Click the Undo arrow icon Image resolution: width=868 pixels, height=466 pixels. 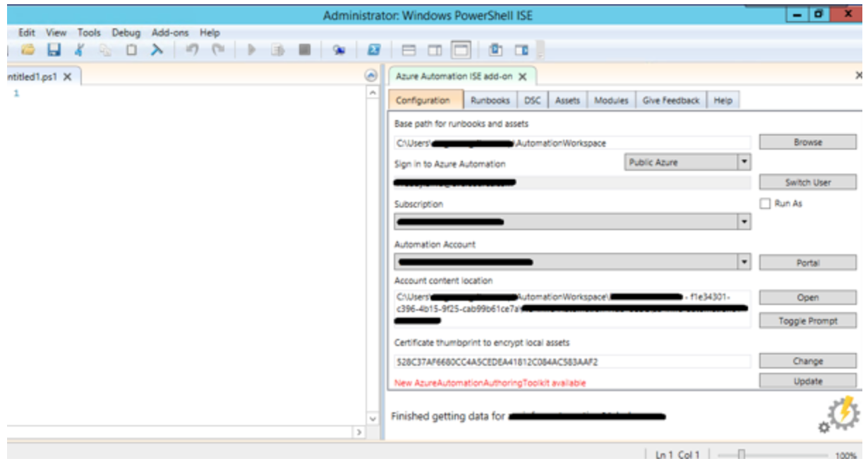pos(192,51)
